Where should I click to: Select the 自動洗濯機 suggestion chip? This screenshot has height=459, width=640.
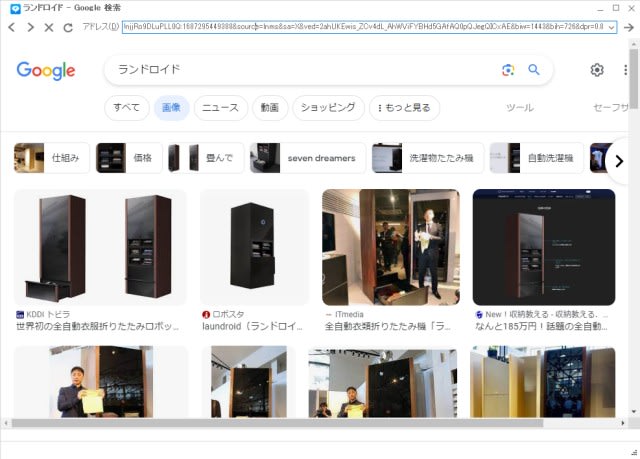pos(537,158)
